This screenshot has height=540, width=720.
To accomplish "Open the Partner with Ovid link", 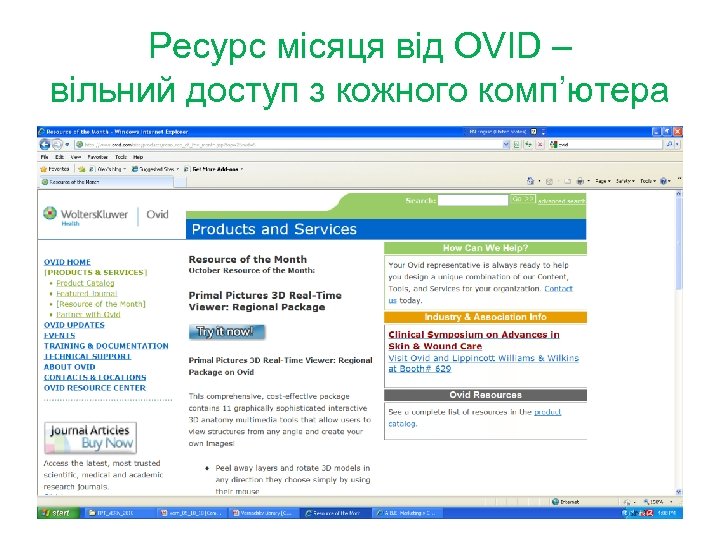I will 88,315.
